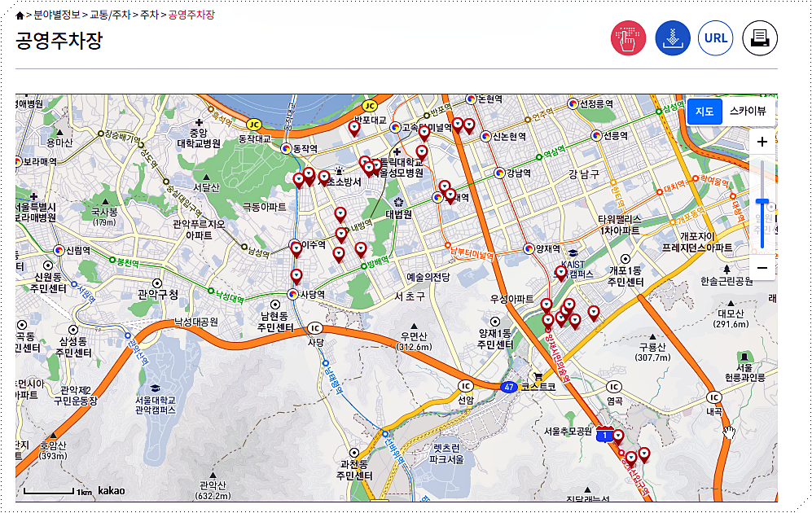Viewport: 812px width, 513px height.
Task: Click 예술의전당 label on map
Action: [428, 278]
